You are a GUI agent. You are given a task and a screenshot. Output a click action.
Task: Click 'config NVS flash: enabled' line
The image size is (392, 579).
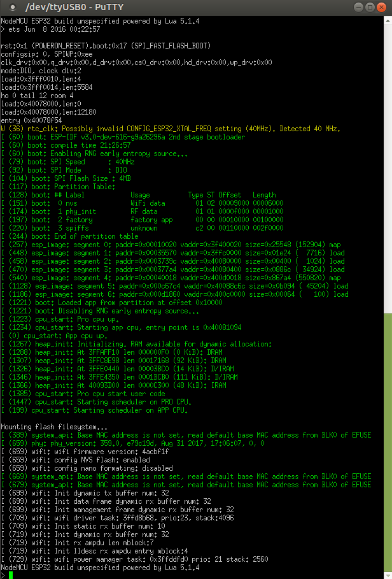point(75,460)
